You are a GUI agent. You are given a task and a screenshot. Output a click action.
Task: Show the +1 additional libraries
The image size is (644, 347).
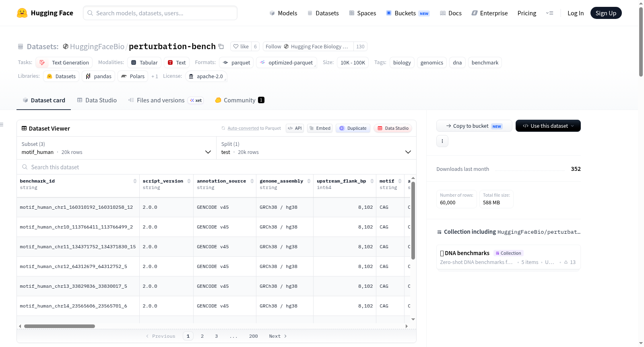pyautogui.click(x=155, y=76)
